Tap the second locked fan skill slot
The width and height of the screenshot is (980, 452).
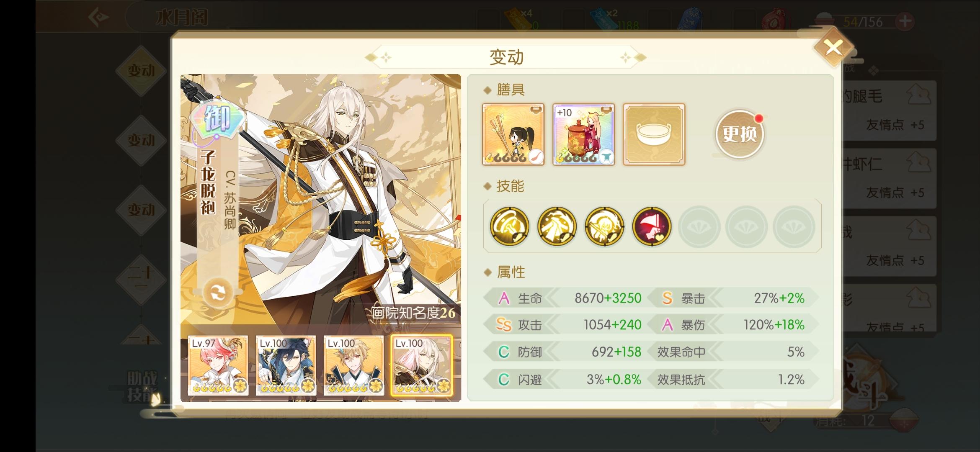(x=746, y=227)
